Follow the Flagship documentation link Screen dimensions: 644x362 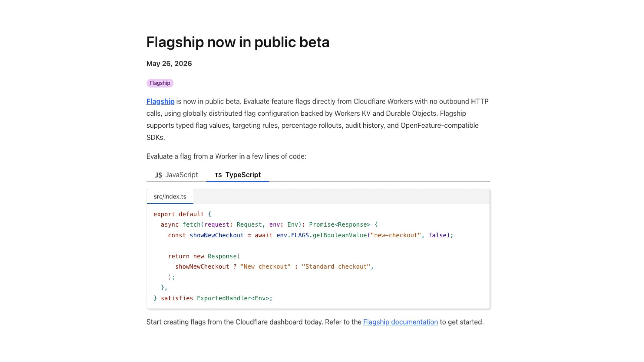click(x=400, y=322)
